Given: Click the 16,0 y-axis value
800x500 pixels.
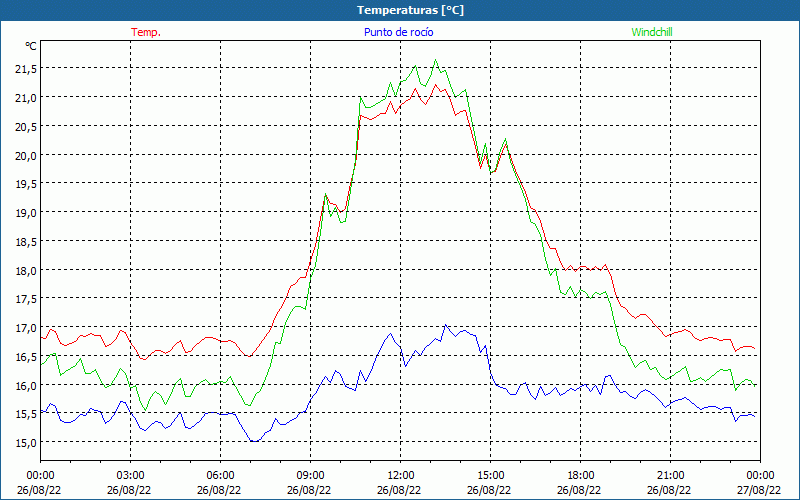Looking at the screenshot, I should pyautogui.click(x=26, y=385).
